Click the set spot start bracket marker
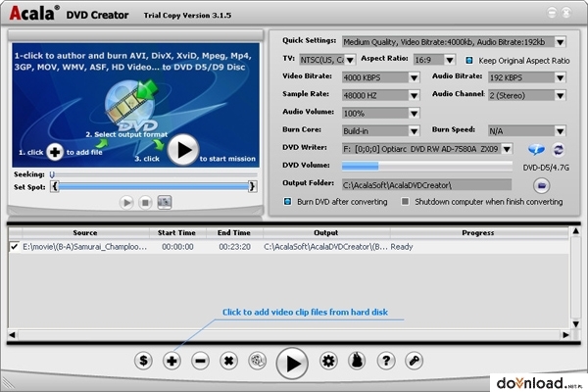Screen dimensions: 588x392 click(x=54, y=186)
